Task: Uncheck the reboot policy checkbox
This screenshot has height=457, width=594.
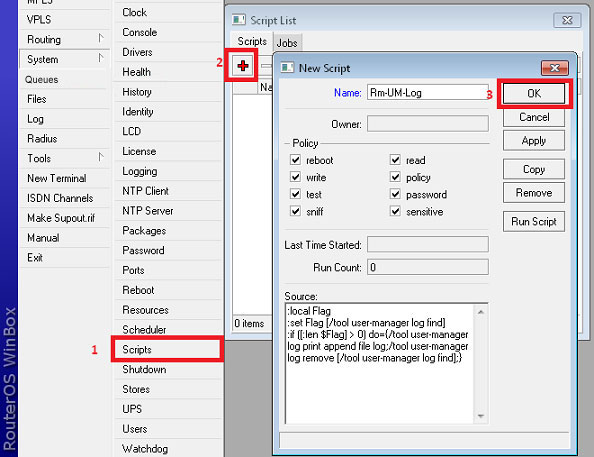Action: [295, 160]
